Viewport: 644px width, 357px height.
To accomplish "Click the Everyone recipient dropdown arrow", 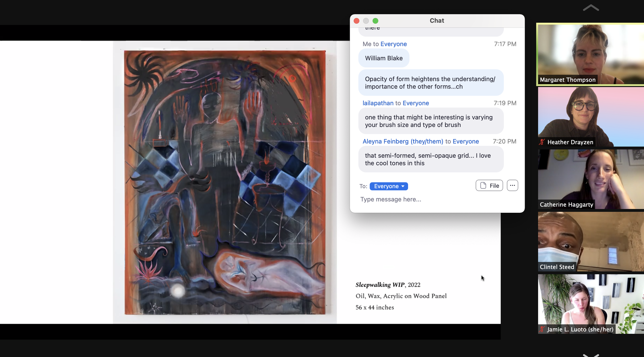I will click(x=403, y=186).
